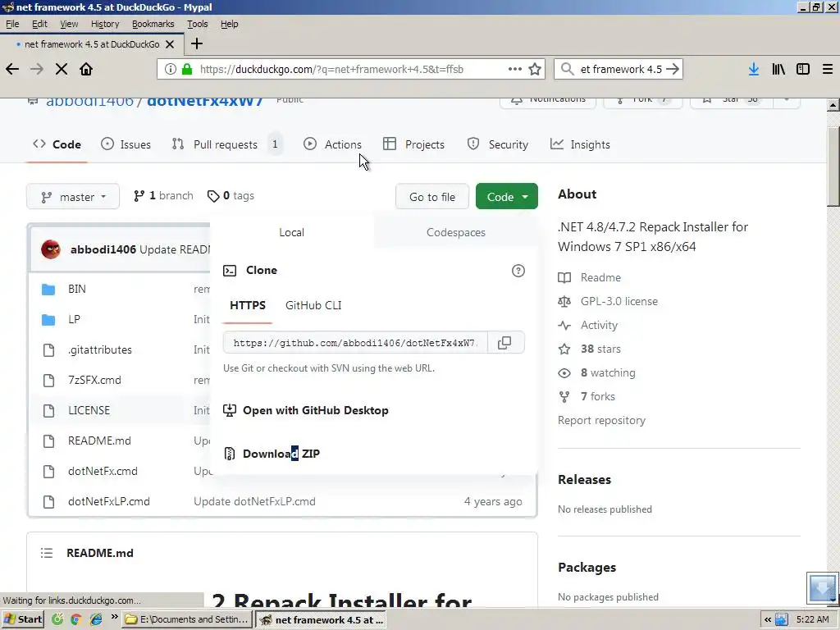Screen dimensions: 840x630
Task: Go to the Actions tab
Action: tap(333, 144)
